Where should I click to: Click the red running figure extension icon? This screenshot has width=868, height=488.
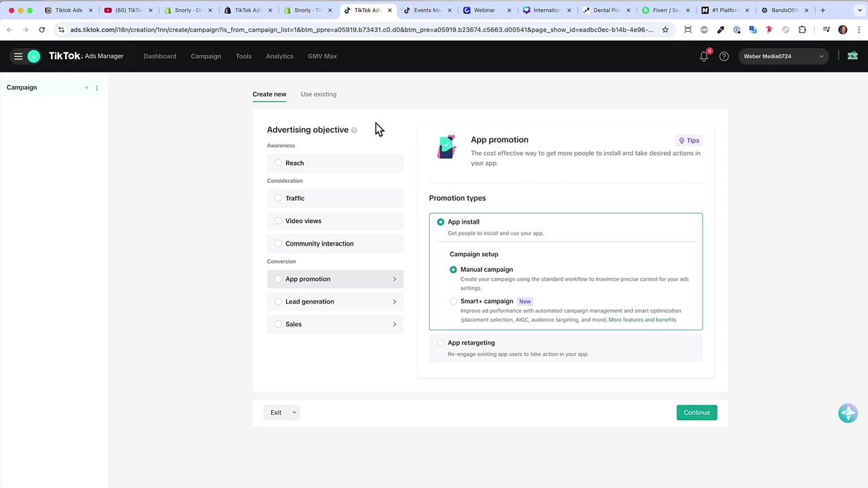[769, 30]
